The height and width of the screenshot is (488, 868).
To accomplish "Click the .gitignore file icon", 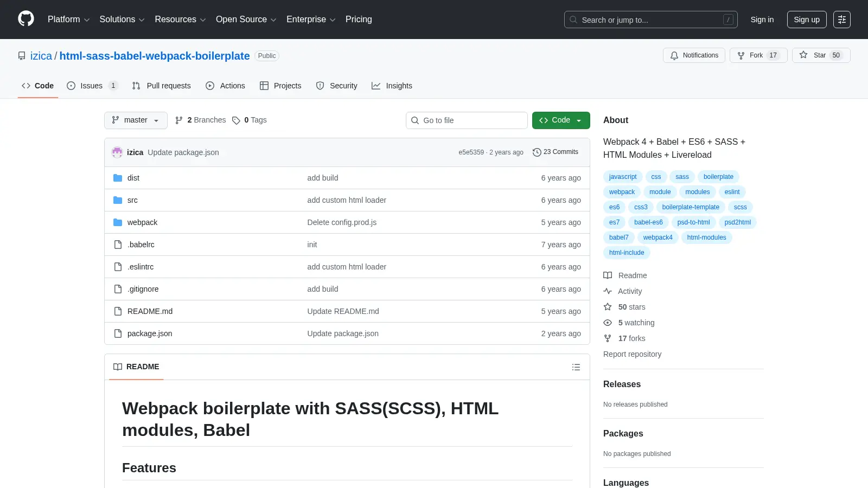I will pos(118,289).
